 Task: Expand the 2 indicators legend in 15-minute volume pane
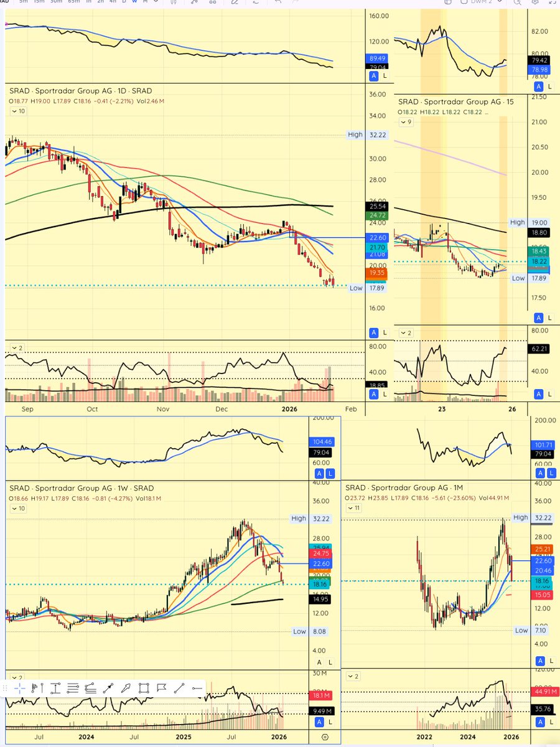click(407, 333)
